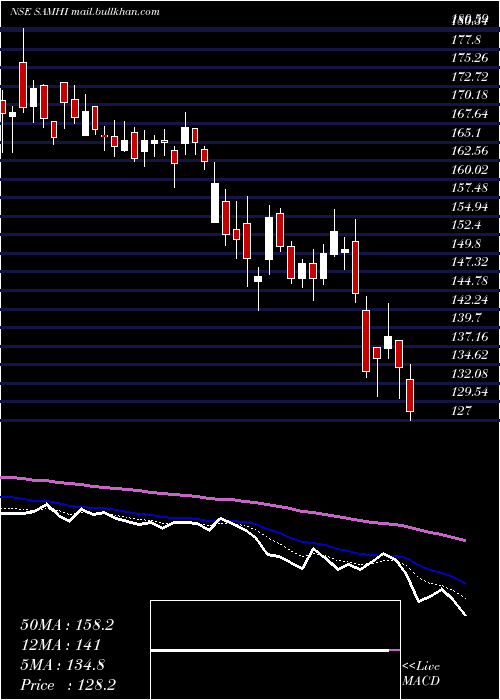Select the 149.8 price axis label
Screen dimensions: 500x700
[466, 244]
